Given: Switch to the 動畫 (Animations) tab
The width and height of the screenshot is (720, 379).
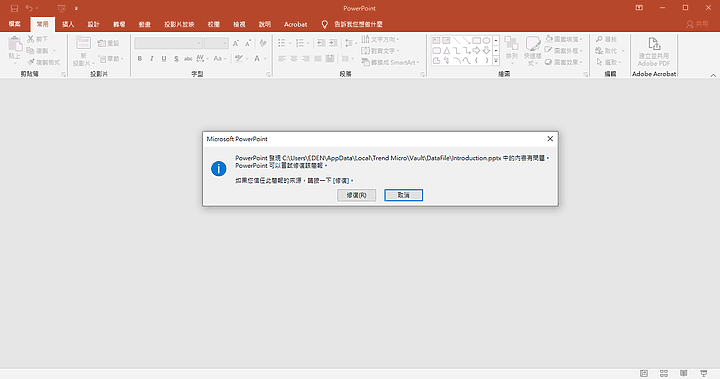Looking at the screenshot, I should pyautogui.click(x=145, y=24).
